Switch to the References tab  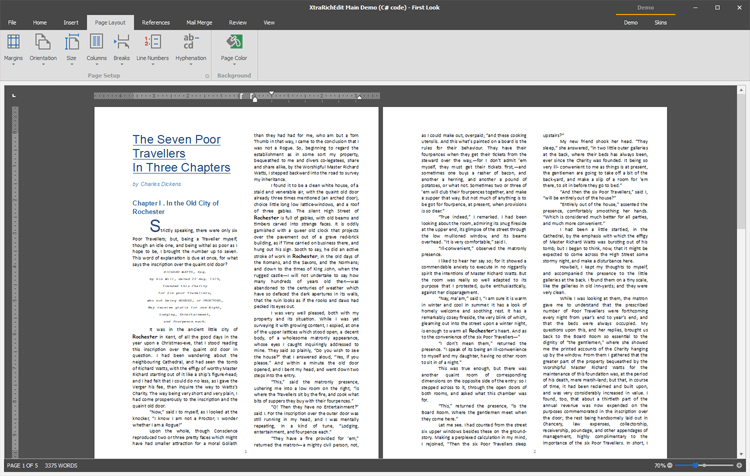pyautogui.click(x=155, y=22)
